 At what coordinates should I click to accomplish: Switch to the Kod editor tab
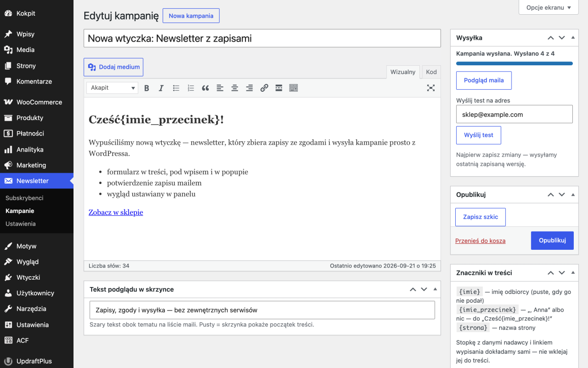click(x=431, y=72)
